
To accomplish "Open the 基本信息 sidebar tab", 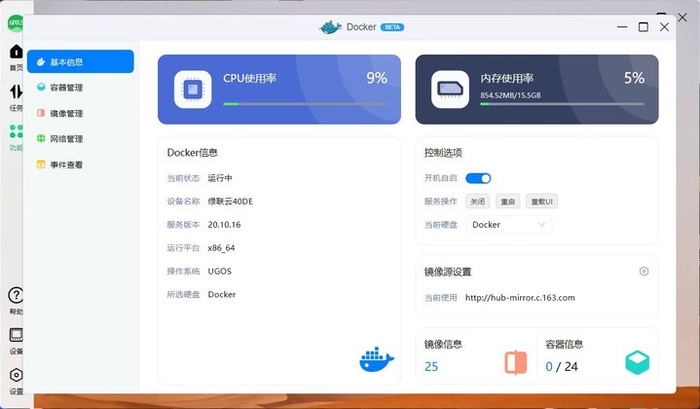I will tap(80, 62).
